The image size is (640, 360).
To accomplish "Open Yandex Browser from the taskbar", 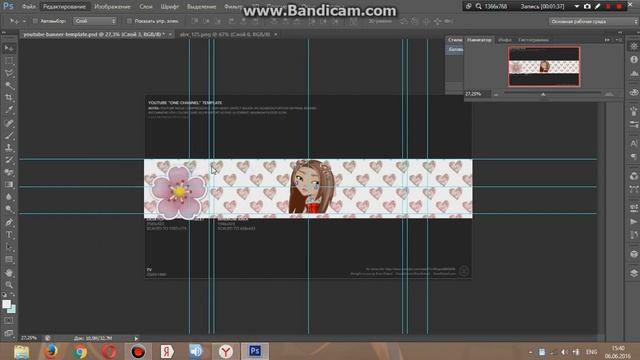I will tap(226, 351).
